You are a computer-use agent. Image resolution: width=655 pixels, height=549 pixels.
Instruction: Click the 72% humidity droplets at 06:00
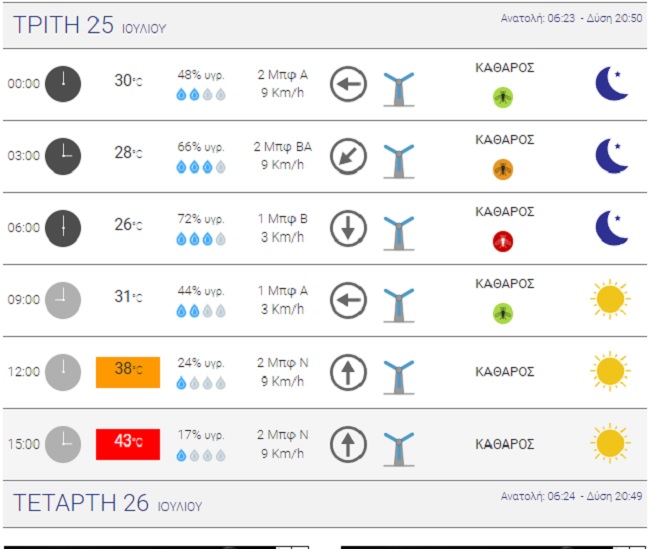(x=201, y=239)
